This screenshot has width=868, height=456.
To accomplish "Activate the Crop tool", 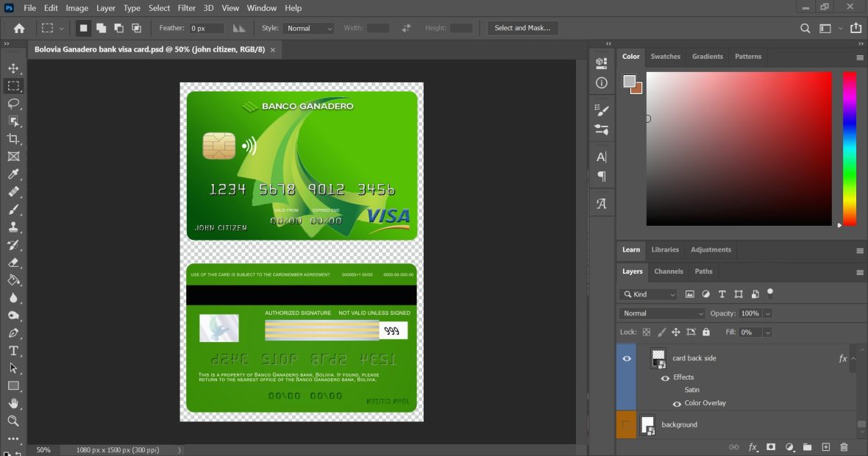I will pyautogui.click(x=13, y=138).
